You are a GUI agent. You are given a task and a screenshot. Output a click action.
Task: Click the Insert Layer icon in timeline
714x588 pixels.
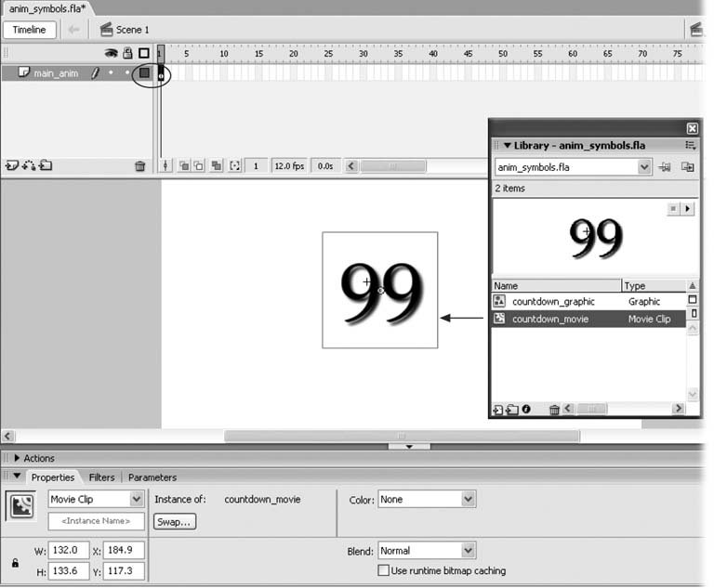(11, 166)
